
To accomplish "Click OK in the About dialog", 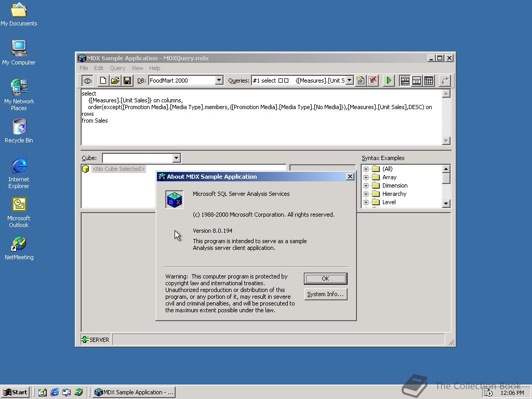I will tap(325, 278).
